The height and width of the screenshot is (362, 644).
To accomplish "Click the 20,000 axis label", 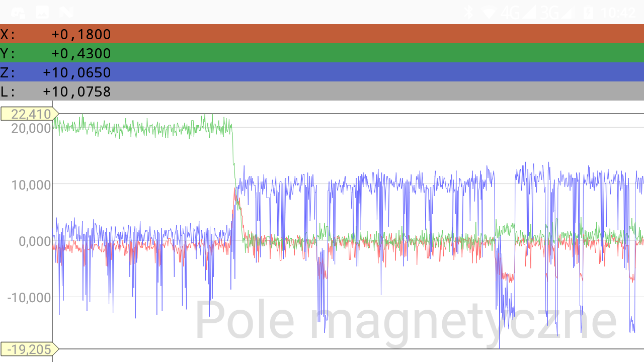I will [x=31, y=128].
